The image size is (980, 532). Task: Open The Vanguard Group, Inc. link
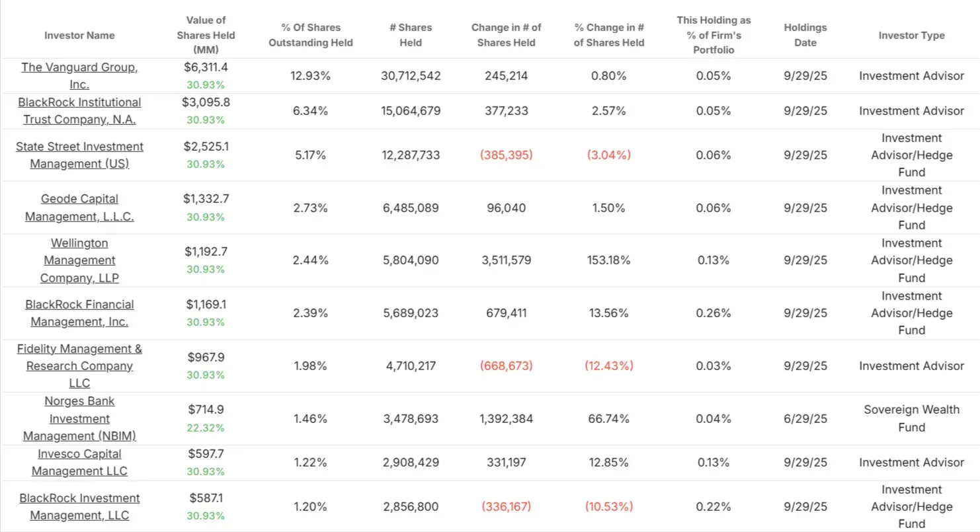coord(79,76)
